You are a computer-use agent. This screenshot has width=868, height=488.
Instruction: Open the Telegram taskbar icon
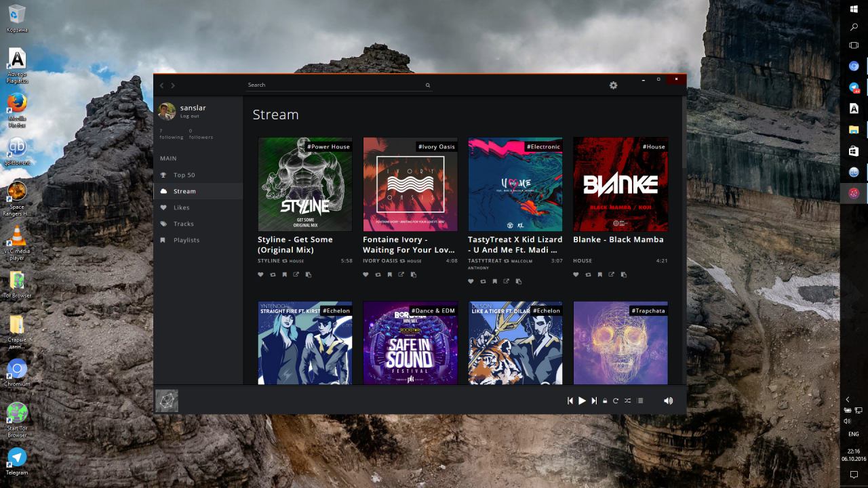854,88
